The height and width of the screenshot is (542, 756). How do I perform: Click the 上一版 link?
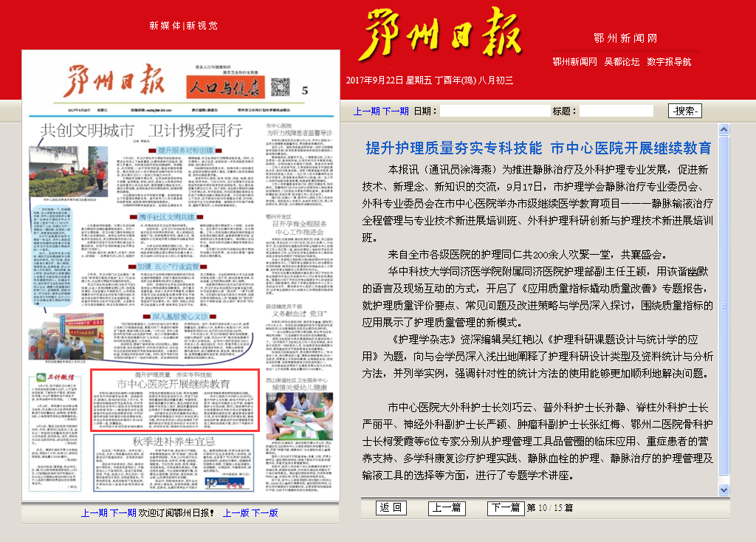pos(236,513)
